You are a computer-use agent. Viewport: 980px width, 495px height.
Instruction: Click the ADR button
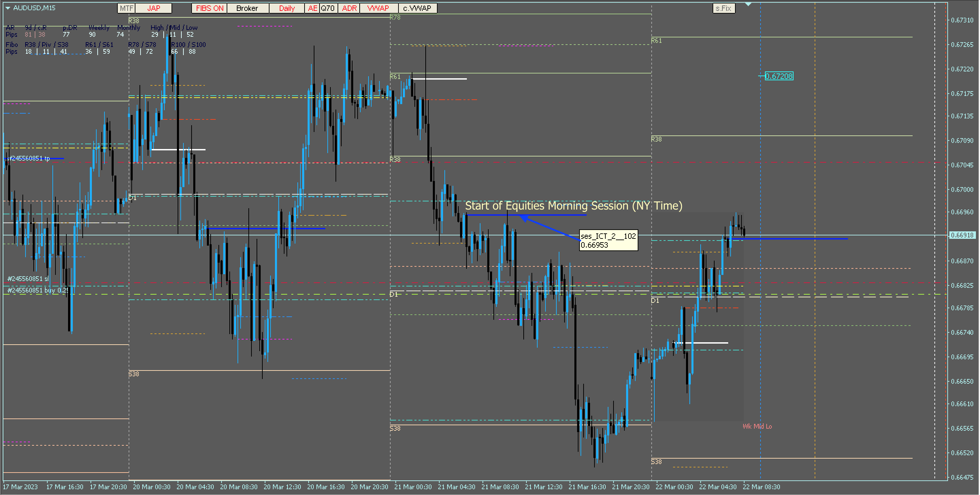[349, 9]
